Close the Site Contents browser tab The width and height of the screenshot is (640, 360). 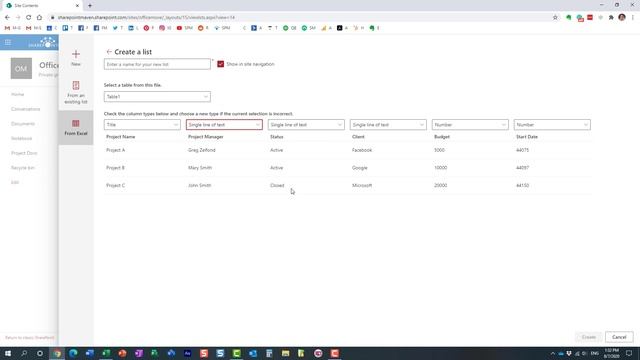coord(77,6)
